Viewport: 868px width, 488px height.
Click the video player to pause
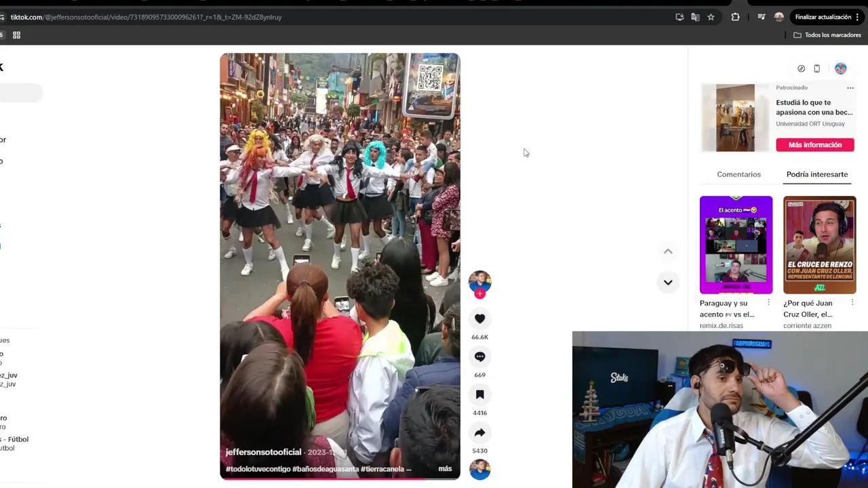coord(340,266)
